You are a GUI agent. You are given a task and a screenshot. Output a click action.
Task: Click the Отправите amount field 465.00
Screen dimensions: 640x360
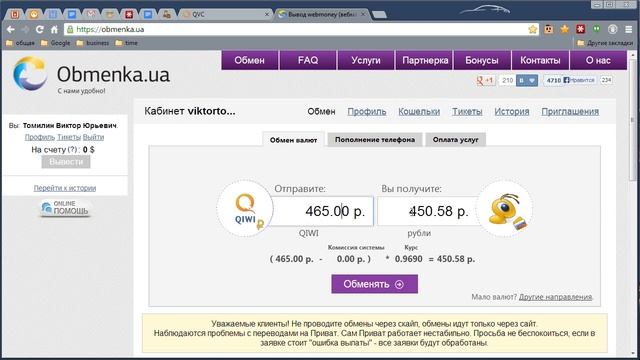click(x=322, y=211)
